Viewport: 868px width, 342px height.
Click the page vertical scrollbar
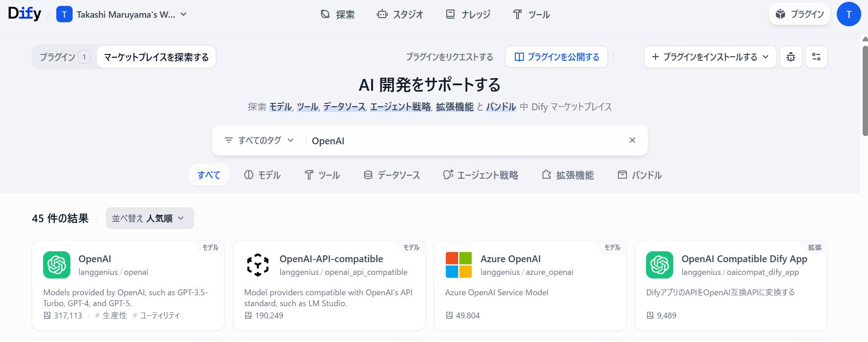tap(865, 91)
